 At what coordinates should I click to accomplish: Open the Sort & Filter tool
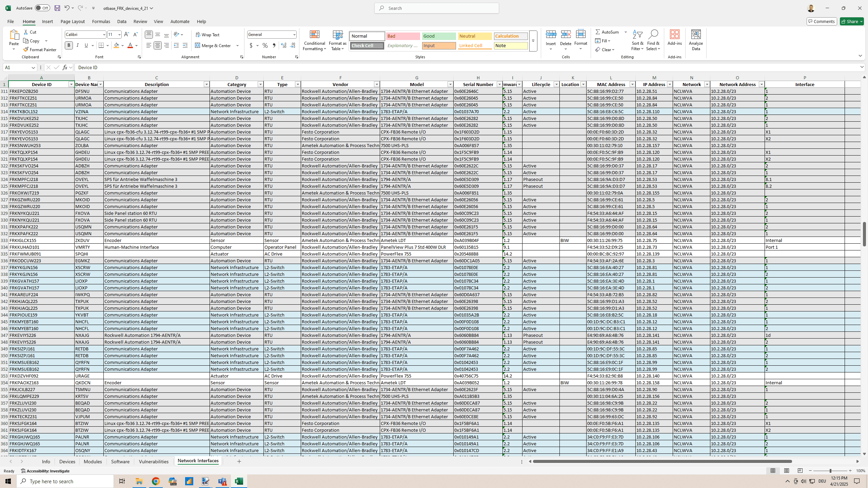[637, 40]
